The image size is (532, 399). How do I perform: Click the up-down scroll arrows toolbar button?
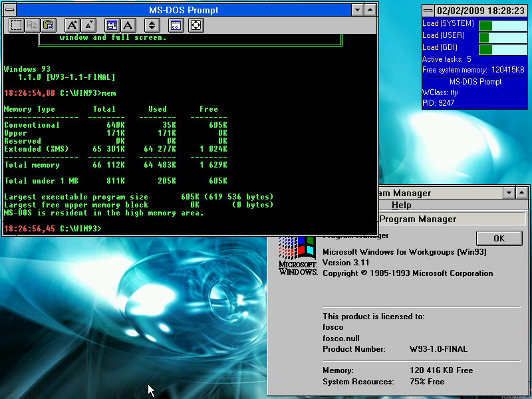152,25
